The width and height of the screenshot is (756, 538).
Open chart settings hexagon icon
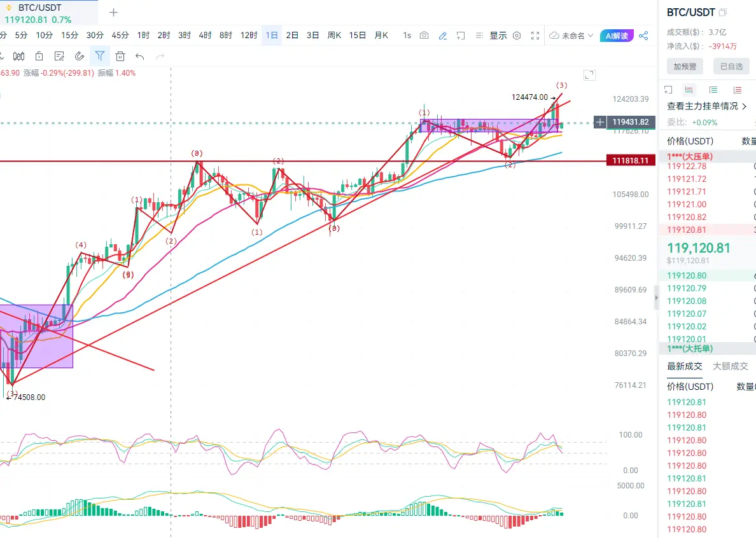tap(516, 36)
